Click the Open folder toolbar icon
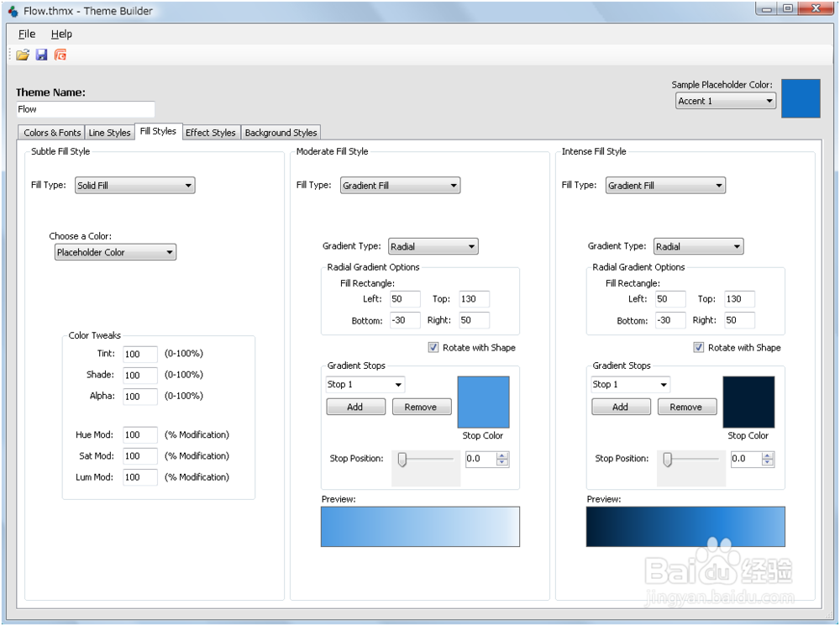Screen dimensions: 840x626 pyautogui.click(x=23, y=55)
